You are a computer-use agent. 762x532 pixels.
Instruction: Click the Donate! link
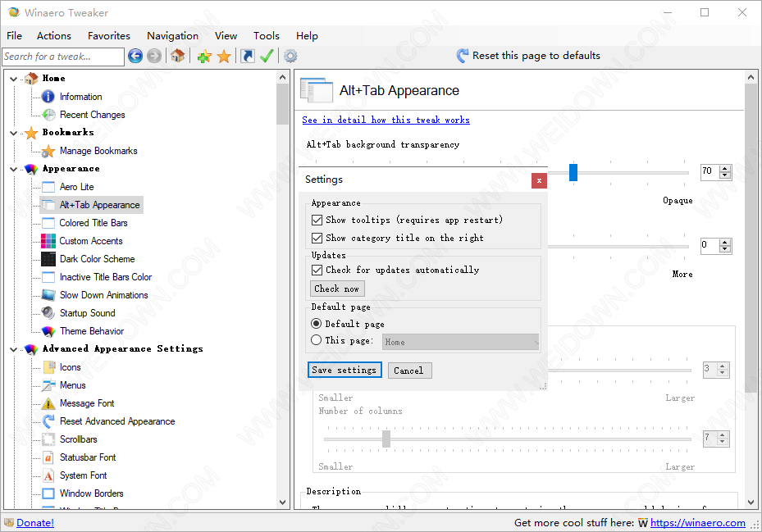(x=35, y=523)
